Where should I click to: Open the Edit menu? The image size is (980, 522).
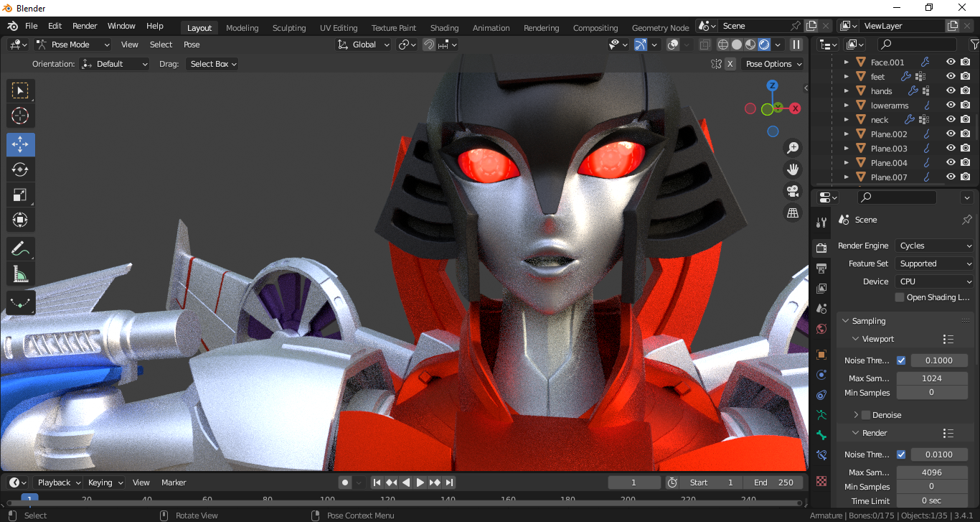pyautogui.click(x=55, y=26)
